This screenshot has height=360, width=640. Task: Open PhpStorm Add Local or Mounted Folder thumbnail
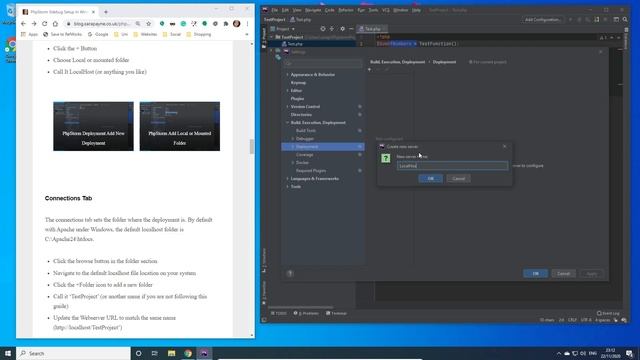180,126
